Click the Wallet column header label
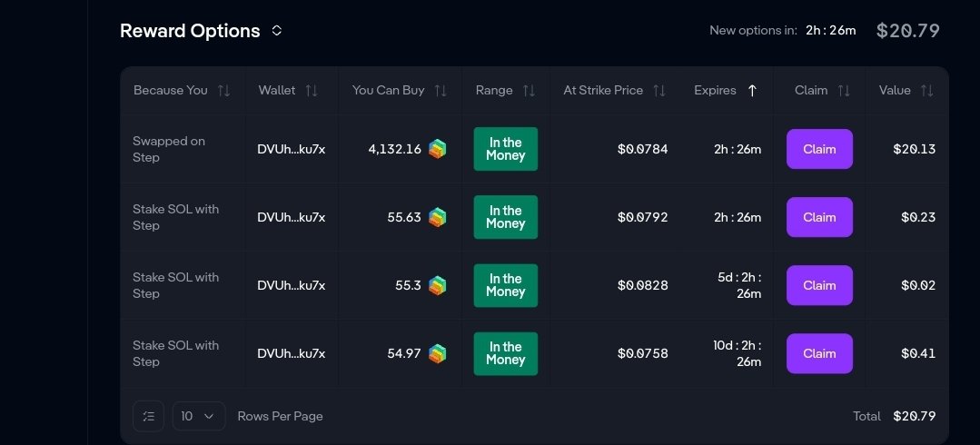 [x=277, y=90]
